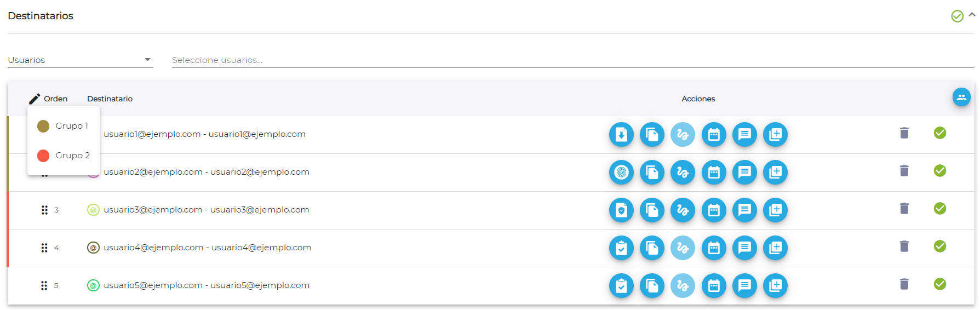This screenshot has height=310, width=980.
Task: Toggle the green check for usuario1
Action: pyautogui.click(x=940, y=133)
